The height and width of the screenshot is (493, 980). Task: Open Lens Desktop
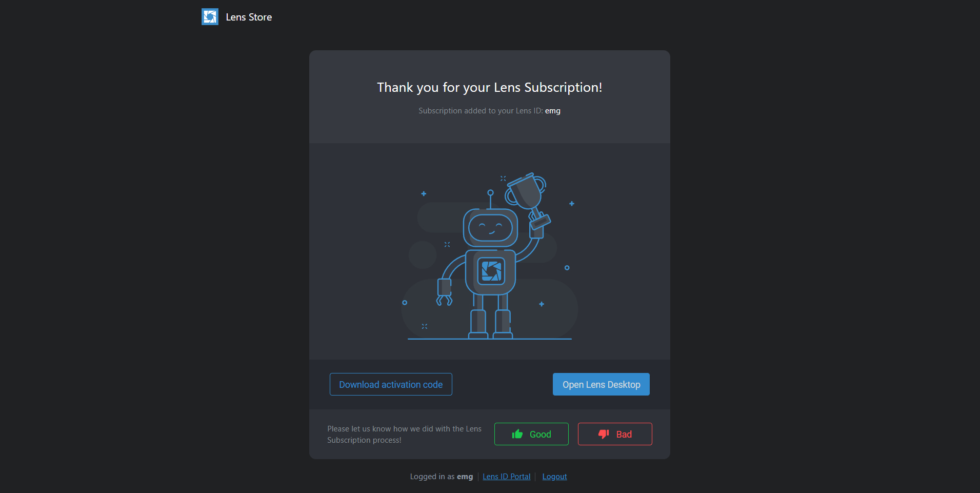click(x=601, y=384)
